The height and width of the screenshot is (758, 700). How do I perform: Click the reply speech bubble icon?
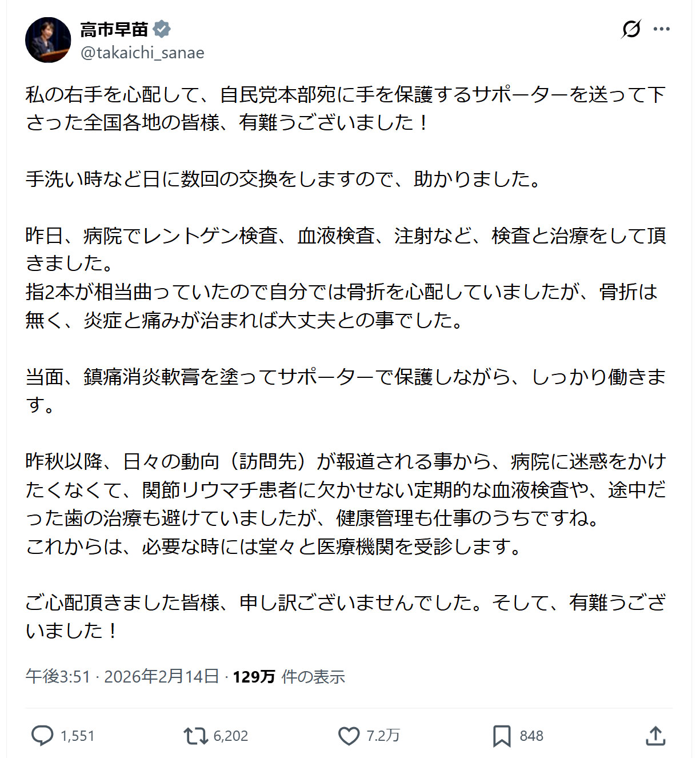pyautogui.click(x=42, y=736)
